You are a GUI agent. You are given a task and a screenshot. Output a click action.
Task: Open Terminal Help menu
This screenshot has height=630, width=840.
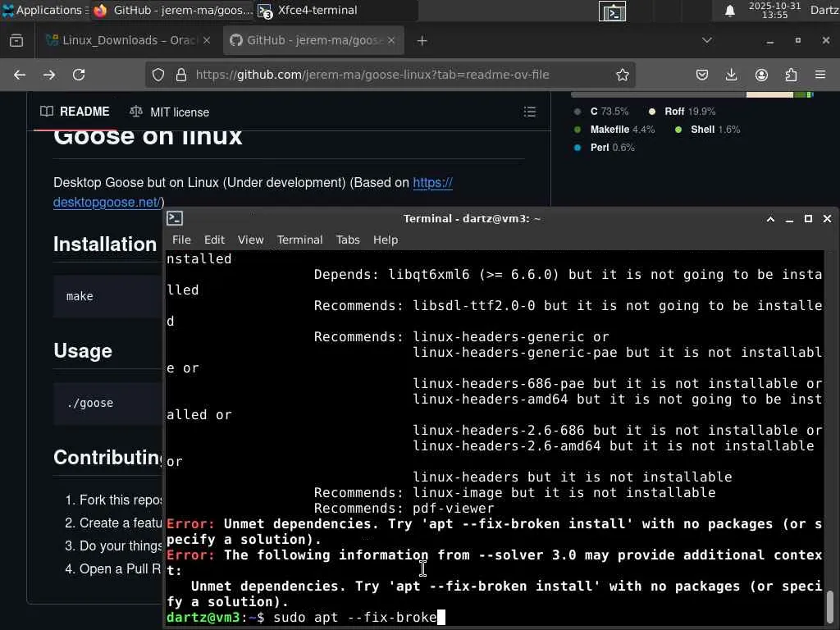[386, 240]
